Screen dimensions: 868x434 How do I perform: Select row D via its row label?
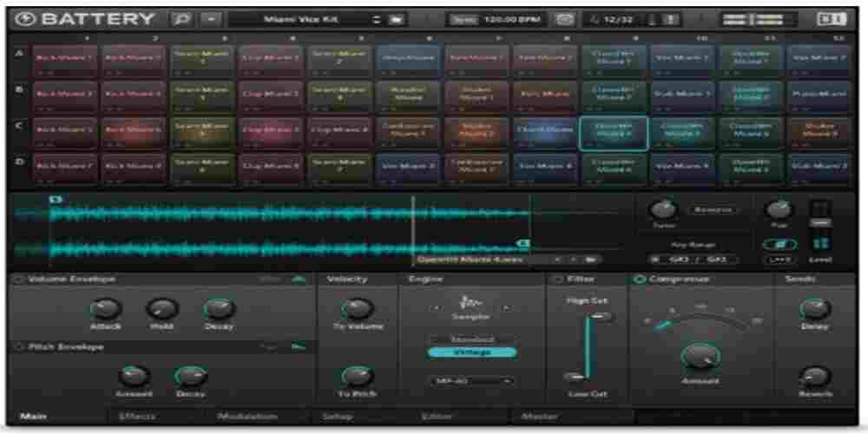tap(19, 161)
